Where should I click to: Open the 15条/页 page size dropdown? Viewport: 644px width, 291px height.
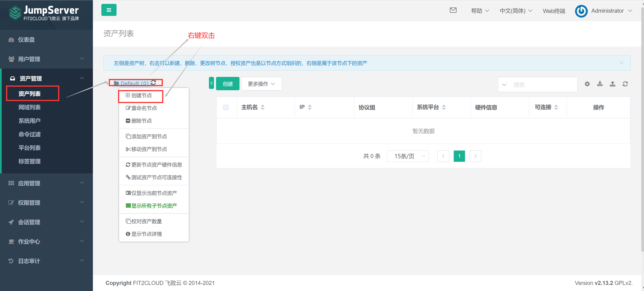coord(408,156)
